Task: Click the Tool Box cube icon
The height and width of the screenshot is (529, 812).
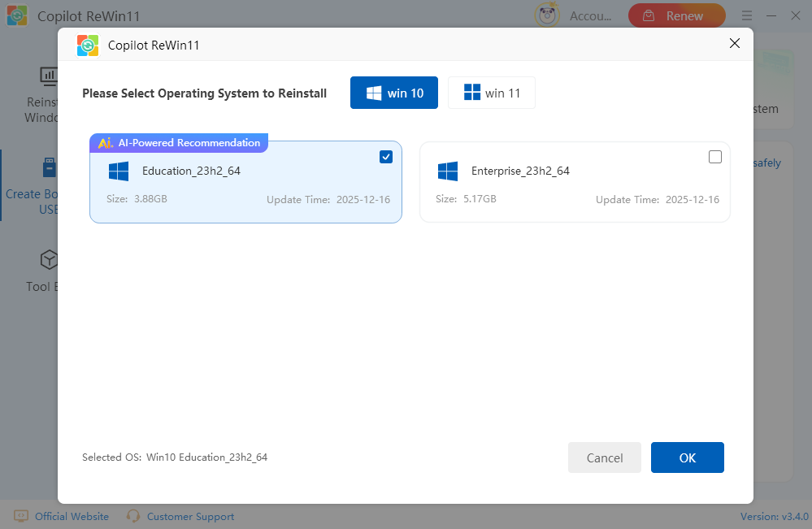Action: (x=49, y=260)
